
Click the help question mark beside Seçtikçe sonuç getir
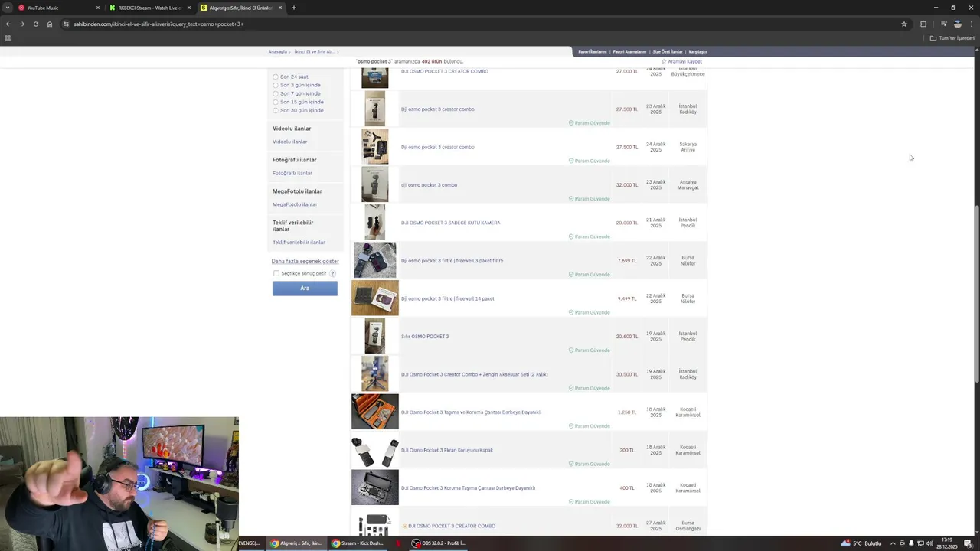(332, 273)
